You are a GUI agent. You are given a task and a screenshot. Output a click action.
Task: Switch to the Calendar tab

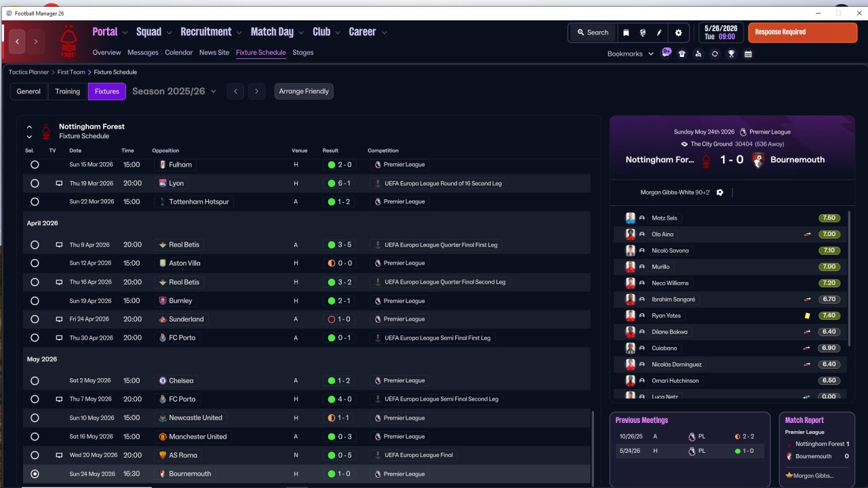coord(179,52)
